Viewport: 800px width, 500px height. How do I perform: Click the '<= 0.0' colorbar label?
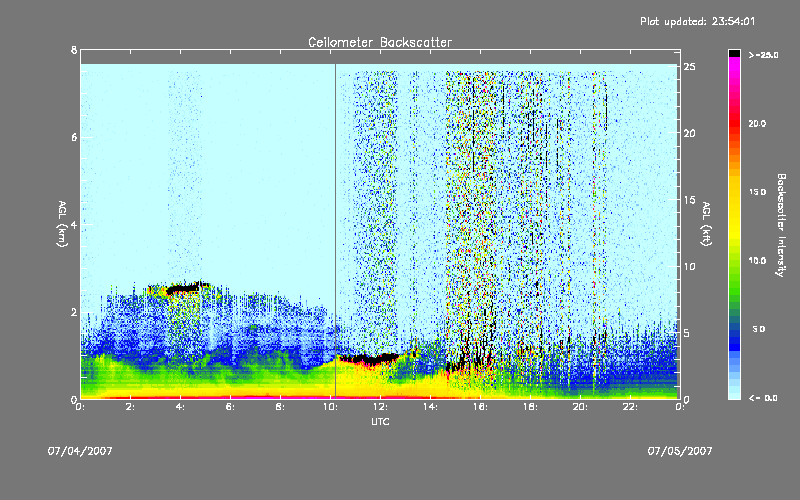(x=763, y=398)
